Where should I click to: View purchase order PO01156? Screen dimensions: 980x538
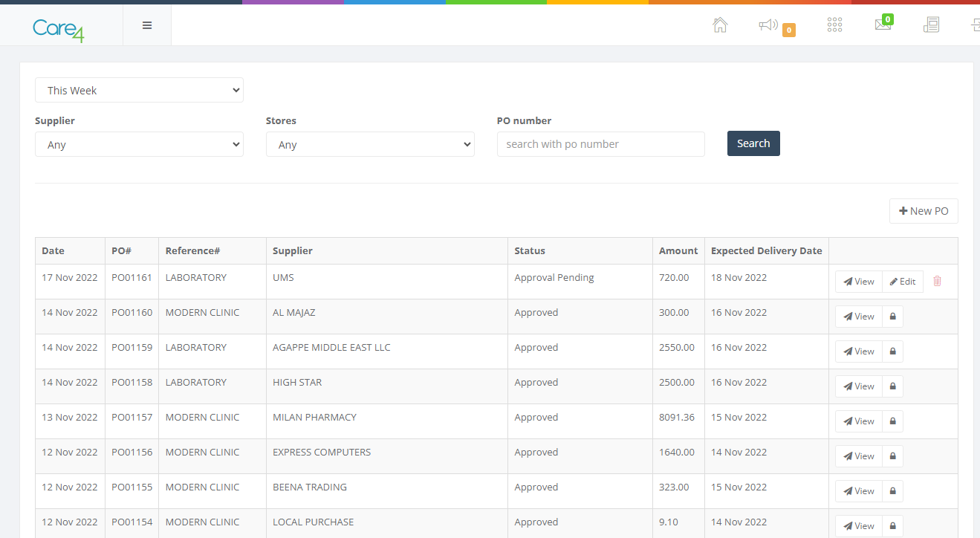859,456
